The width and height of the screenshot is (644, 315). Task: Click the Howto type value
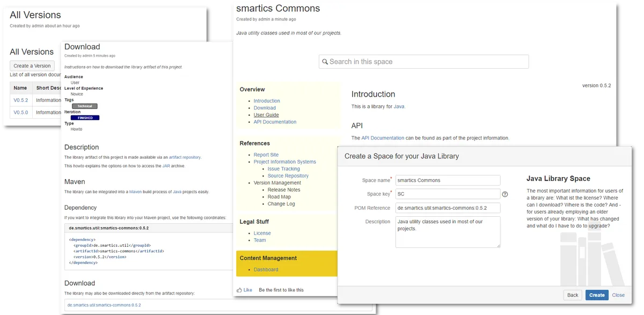76,129
